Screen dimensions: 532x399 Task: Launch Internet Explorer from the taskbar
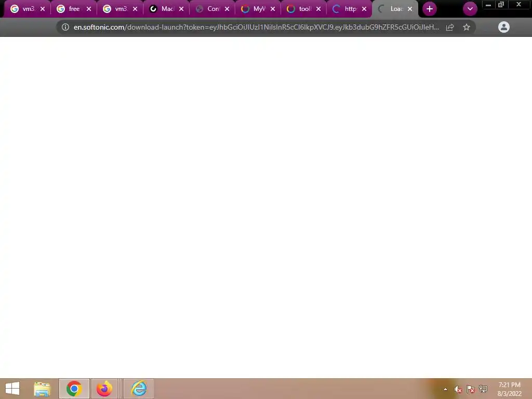(x=139, y=389)
